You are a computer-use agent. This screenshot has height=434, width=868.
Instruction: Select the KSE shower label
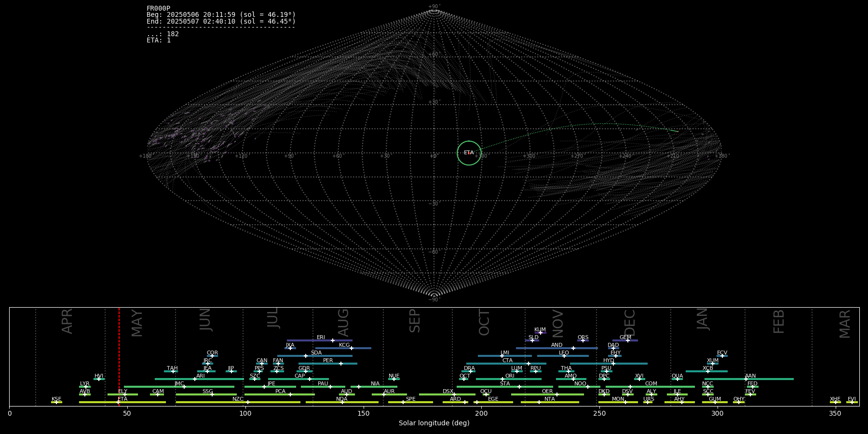point(56,399)
